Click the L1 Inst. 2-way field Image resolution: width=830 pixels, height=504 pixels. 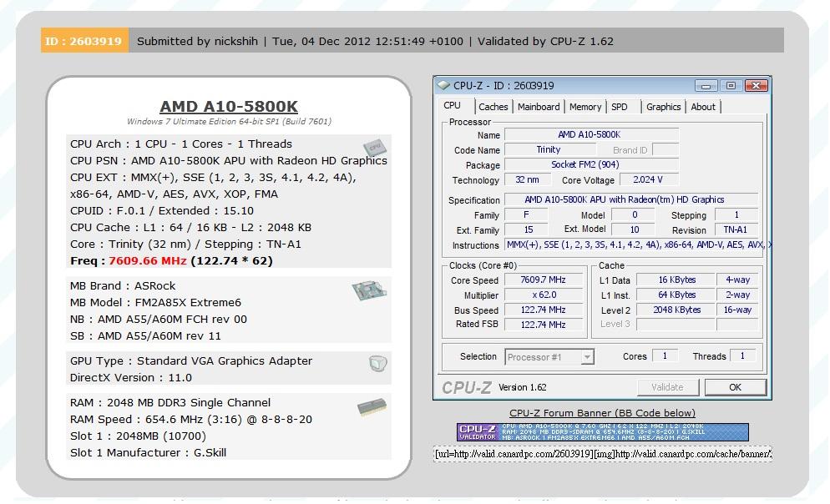[737, 295]
